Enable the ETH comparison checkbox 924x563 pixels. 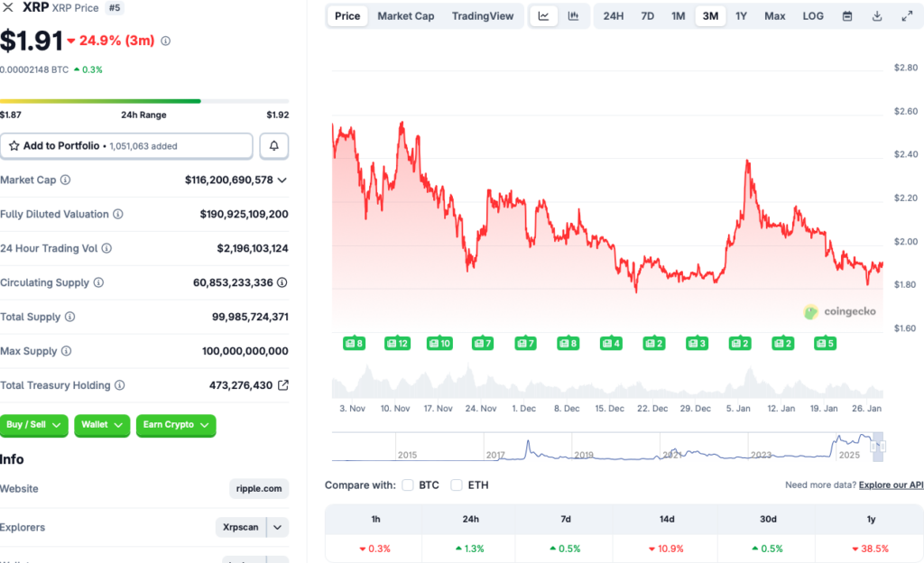point(457,485)
